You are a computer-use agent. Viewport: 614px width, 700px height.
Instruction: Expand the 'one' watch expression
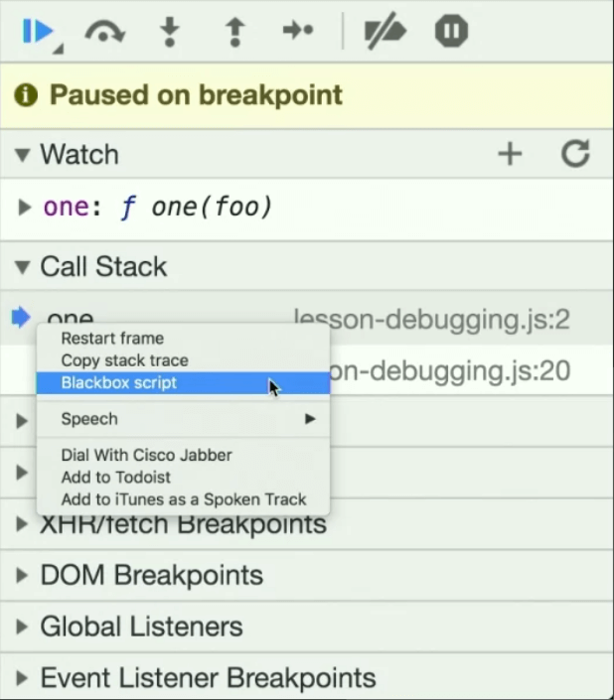click(x=26, y=208)
